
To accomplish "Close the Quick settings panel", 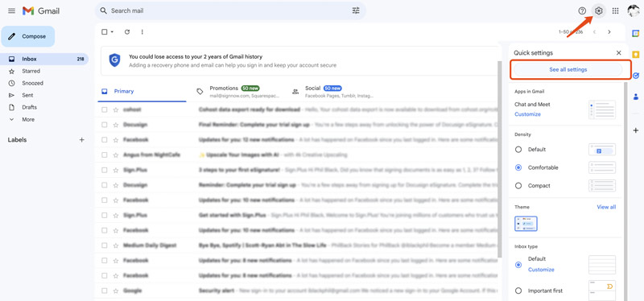I will pos(618,52).
